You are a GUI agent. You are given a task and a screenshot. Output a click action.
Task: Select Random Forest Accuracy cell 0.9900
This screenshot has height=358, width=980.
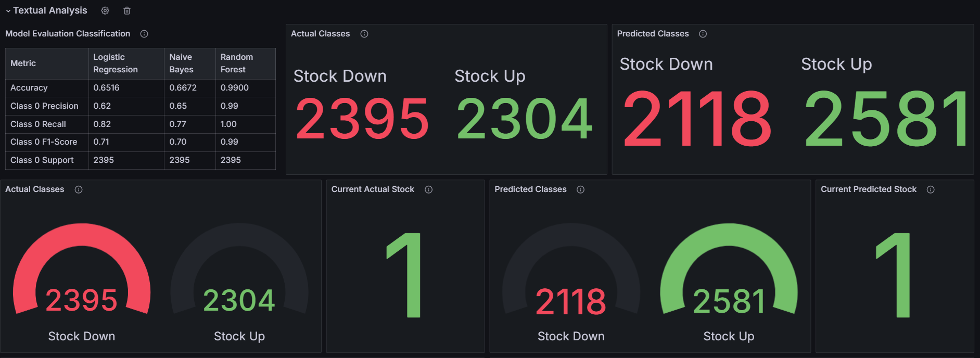tap(235, 88)
